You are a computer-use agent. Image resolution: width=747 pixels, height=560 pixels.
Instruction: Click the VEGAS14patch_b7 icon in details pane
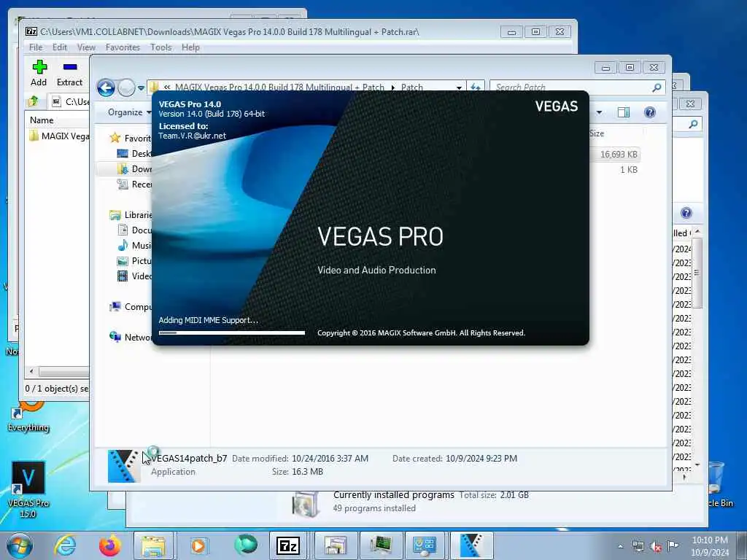(124, 466)
